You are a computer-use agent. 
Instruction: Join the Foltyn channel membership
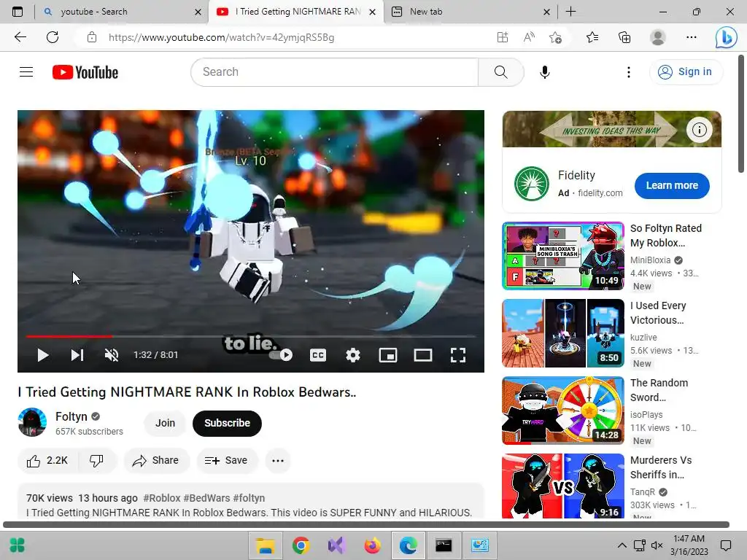[166, 423]
